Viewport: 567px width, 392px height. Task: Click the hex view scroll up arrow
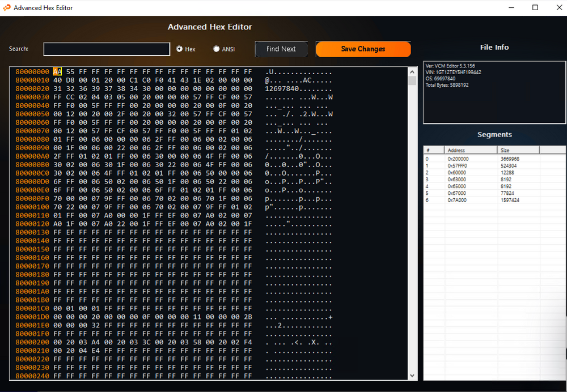(x=412, y=71)
